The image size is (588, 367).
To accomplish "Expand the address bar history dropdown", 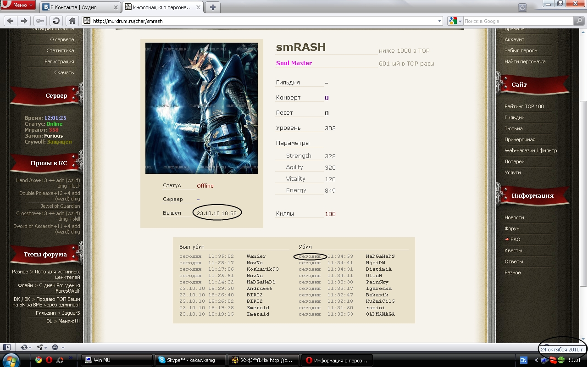I will click(439, 21).
